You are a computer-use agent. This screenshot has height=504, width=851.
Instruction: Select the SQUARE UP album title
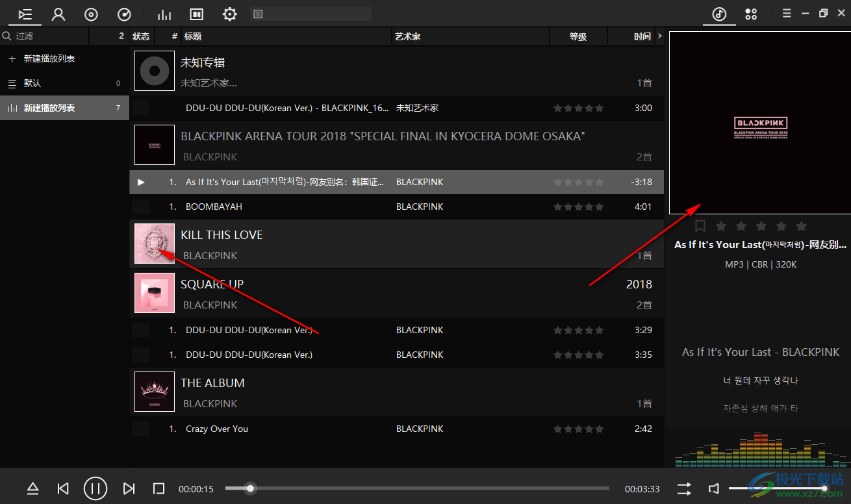click(212, 284)
